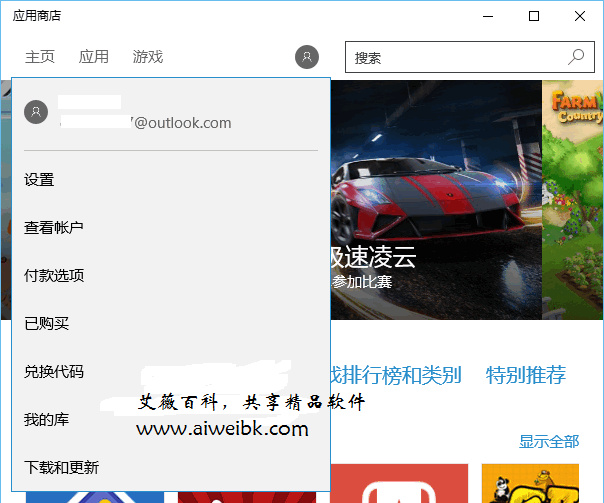Open the 主页 tab
The height and width of the screenshot is (503, 604).
[x=40, y=57]
